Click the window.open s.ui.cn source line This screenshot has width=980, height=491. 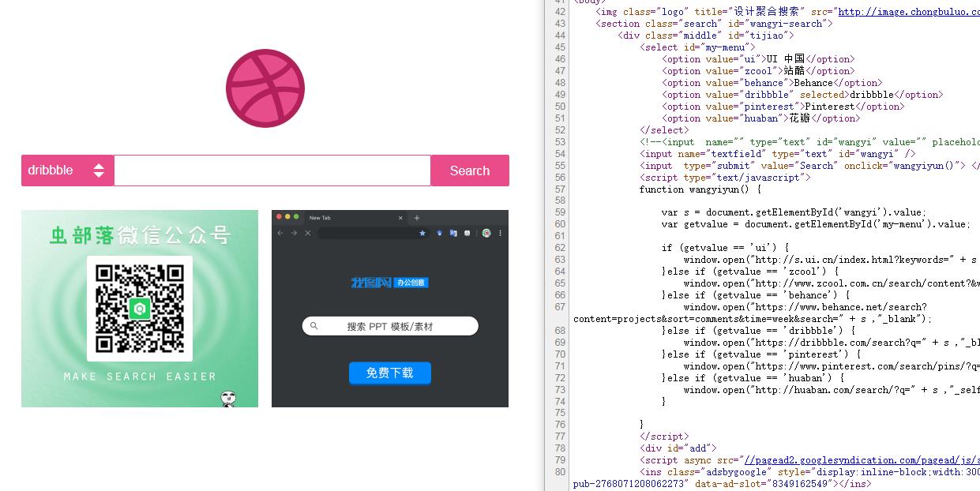click(832, 260)
